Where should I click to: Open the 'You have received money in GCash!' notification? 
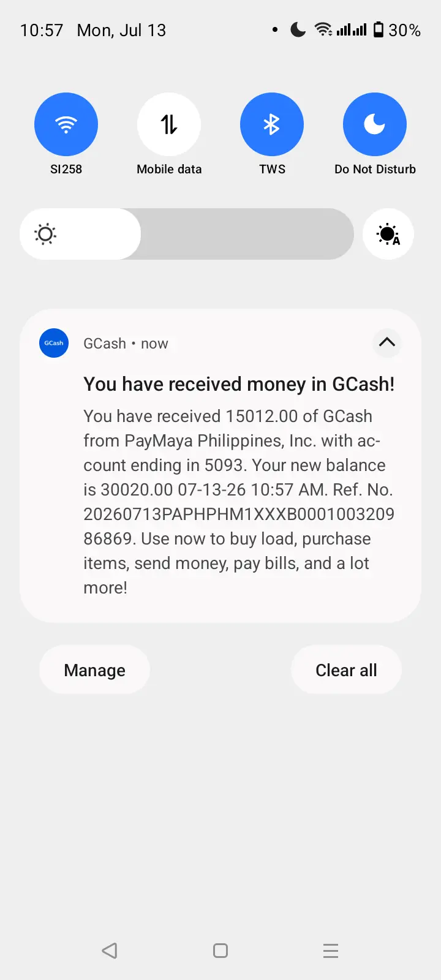pos(239,384)
